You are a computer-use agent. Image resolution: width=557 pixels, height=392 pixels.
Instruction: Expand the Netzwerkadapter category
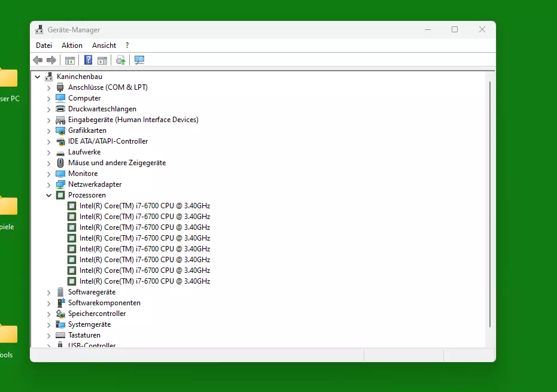click(x=48, y=185)
